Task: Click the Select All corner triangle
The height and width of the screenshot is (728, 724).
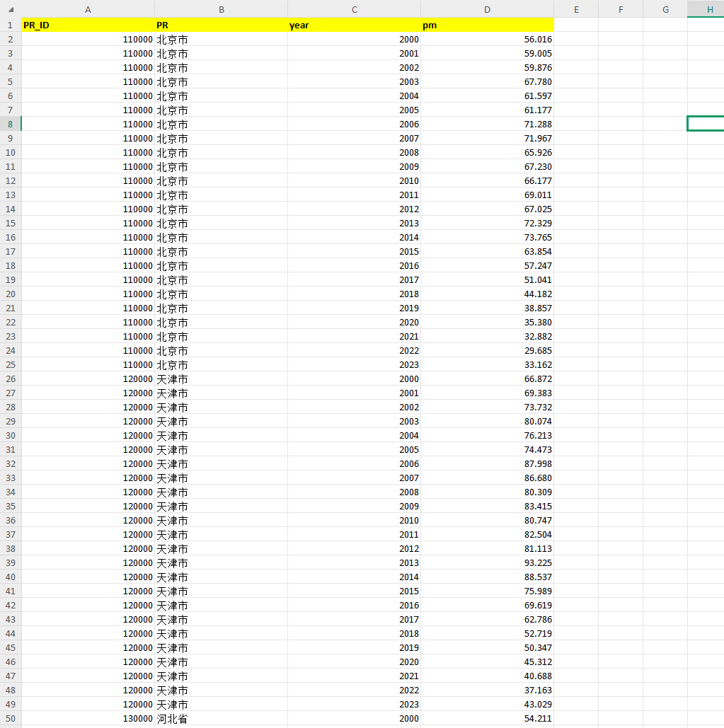Action: [x=11, y=9]
